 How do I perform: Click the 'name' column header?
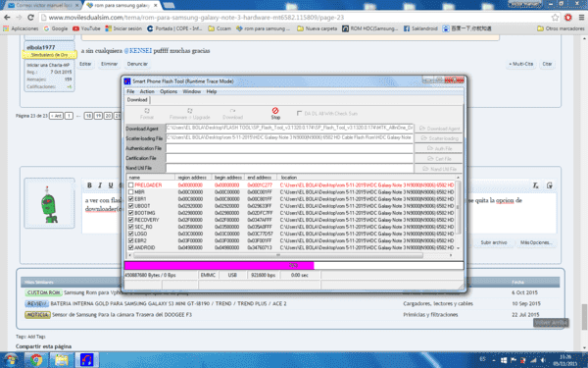point(151,178)
